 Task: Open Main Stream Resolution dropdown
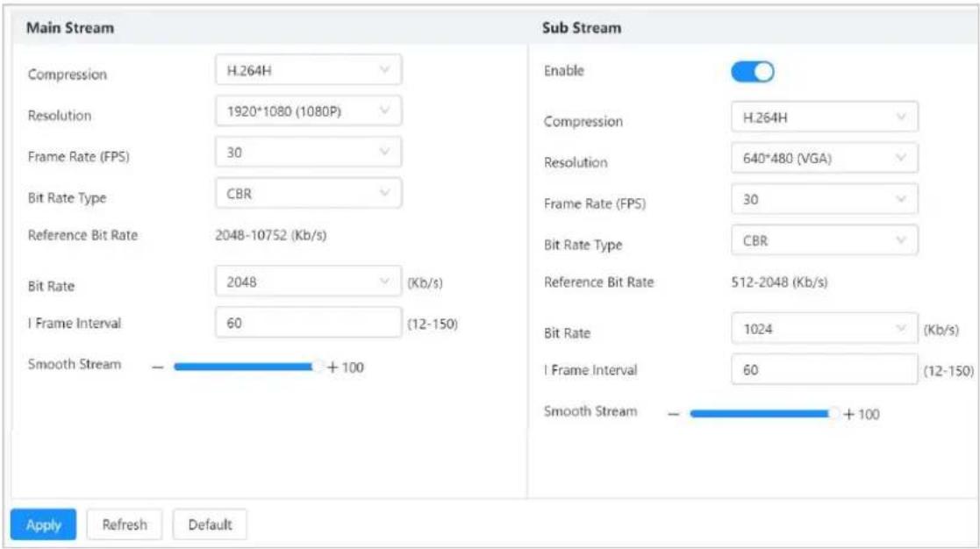click(308, 111)
